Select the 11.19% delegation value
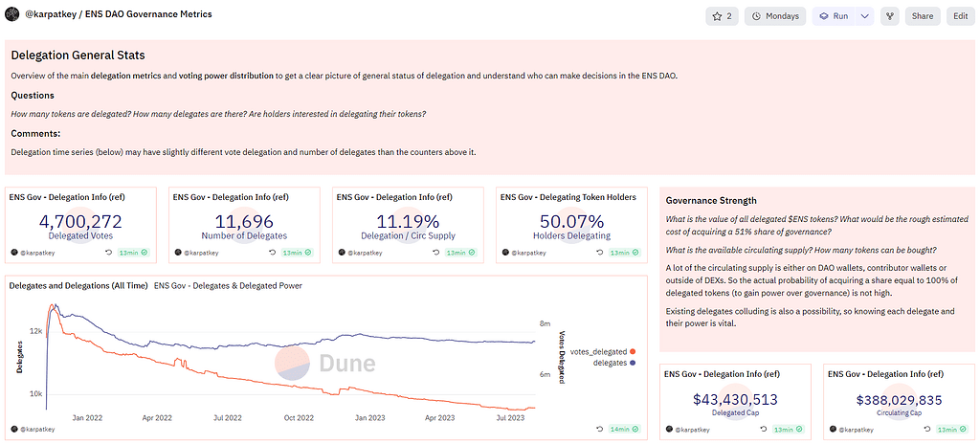Screen dimensions: 980x444 pyautogui.click(x=408, y=221)
